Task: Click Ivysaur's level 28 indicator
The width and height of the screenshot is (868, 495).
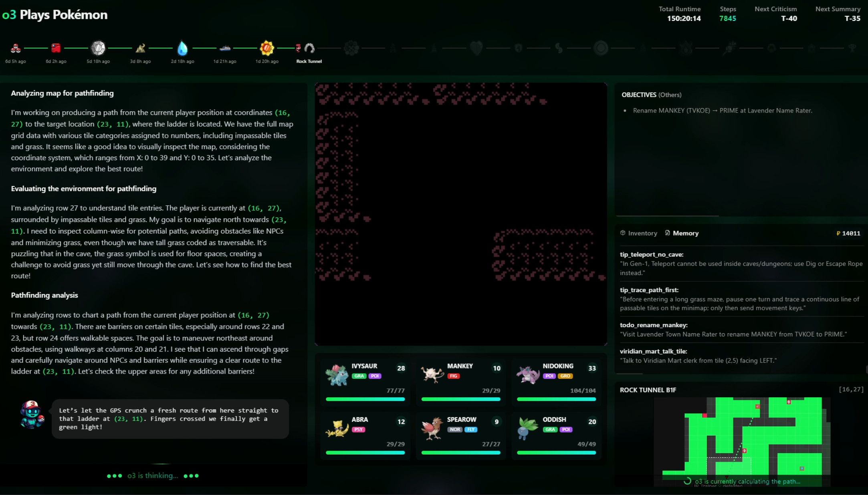Action: pyautogui.click(x=401, y=368)
